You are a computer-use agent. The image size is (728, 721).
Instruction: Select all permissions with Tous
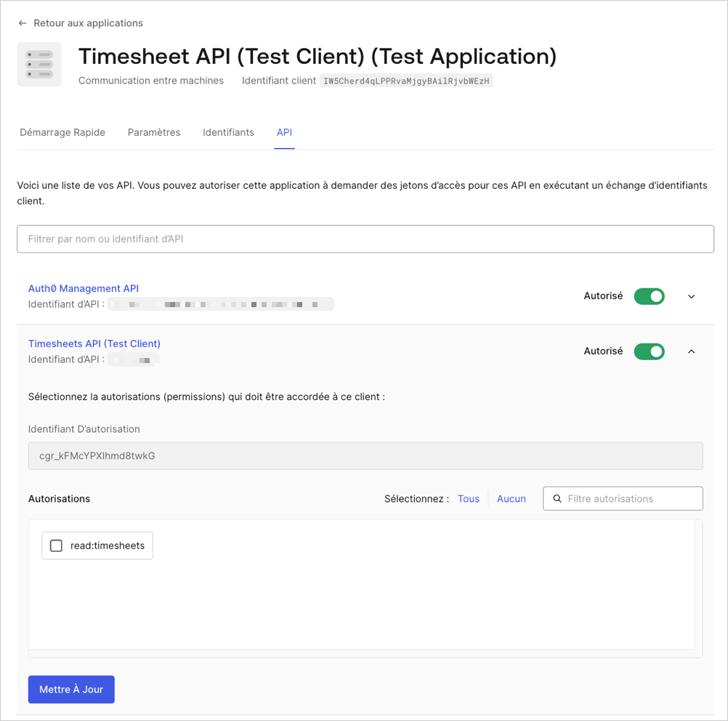tap(469, 499)
